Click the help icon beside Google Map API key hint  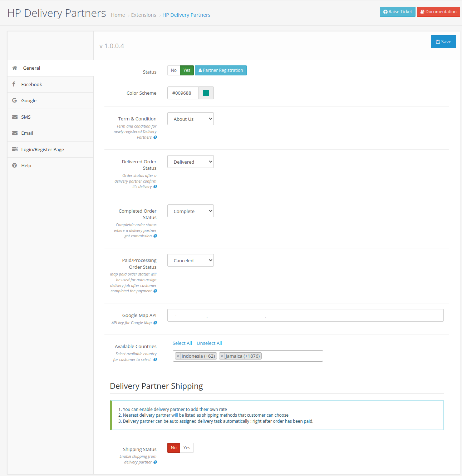tap(155, 323)
